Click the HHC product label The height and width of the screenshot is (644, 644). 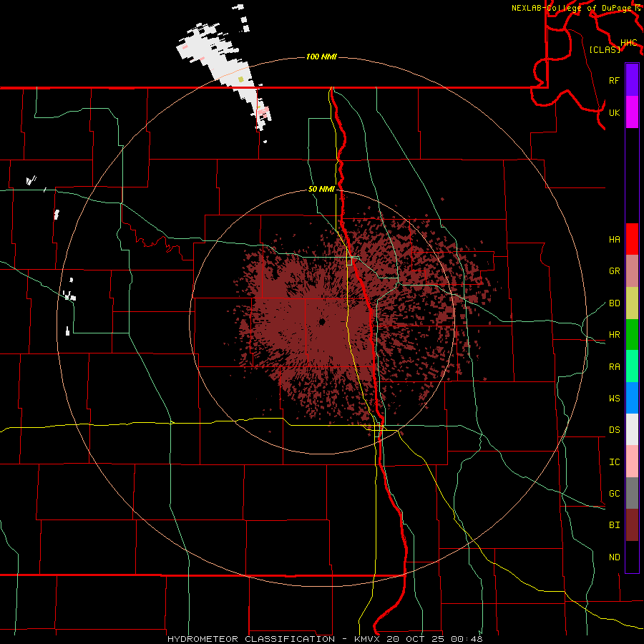628,43
